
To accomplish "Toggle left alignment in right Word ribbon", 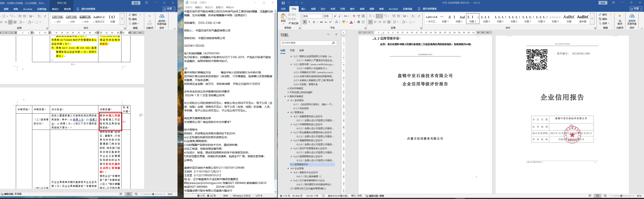I will point(371,22).
